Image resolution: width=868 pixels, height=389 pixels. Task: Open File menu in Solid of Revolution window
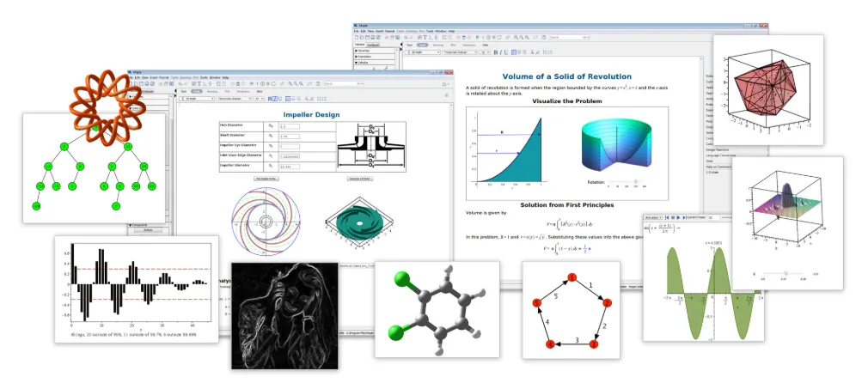357,31
